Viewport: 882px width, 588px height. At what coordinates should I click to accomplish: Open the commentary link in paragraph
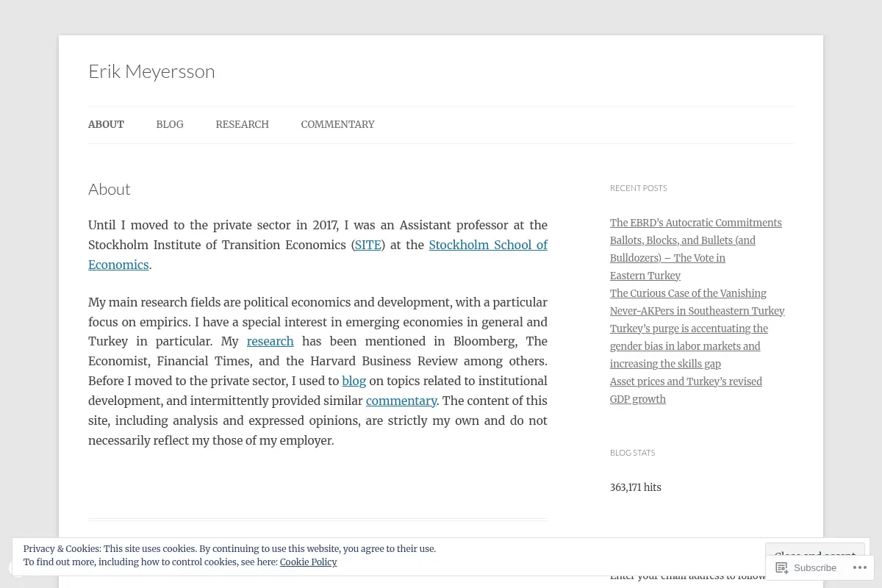coord(401,401)
